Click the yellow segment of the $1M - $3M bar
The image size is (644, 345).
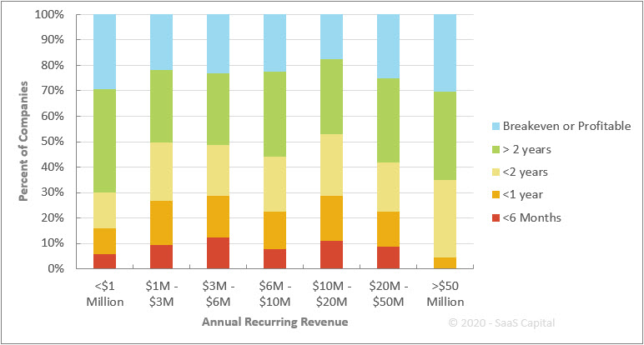click(x=161, y=172)
